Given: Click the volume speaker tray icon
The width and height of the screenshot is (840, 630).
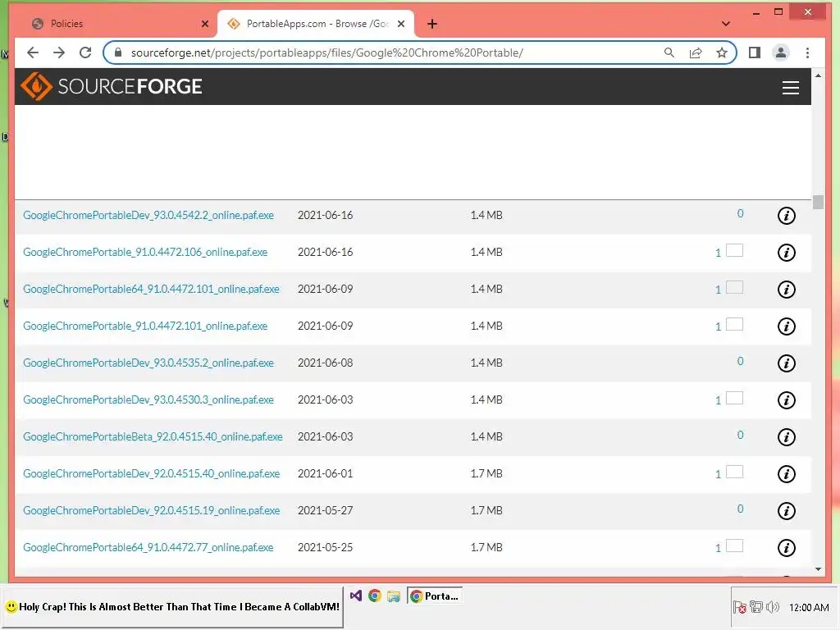Looking at the screenshot, I should coord(772,607).
